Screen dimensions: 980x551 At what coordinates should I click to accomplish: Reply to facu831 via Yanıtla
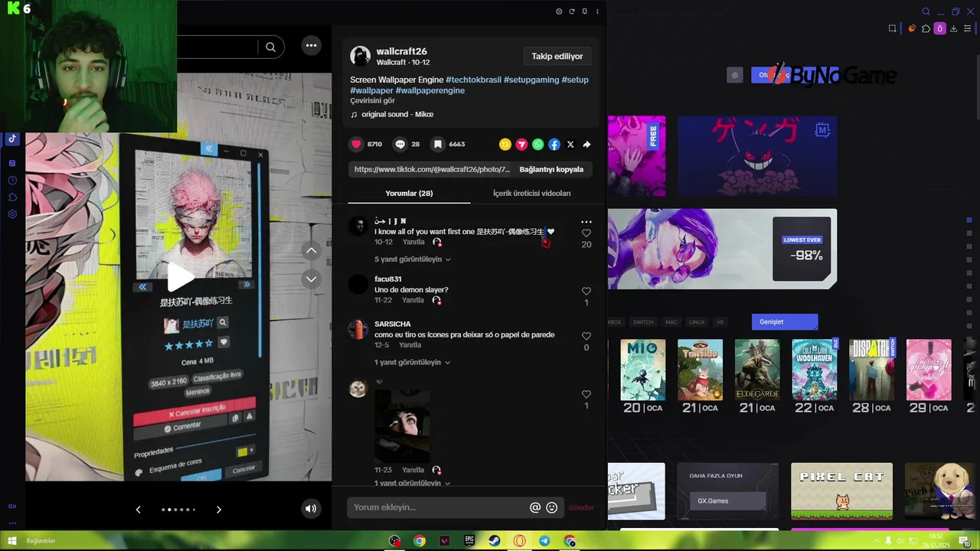click(413, 301)
